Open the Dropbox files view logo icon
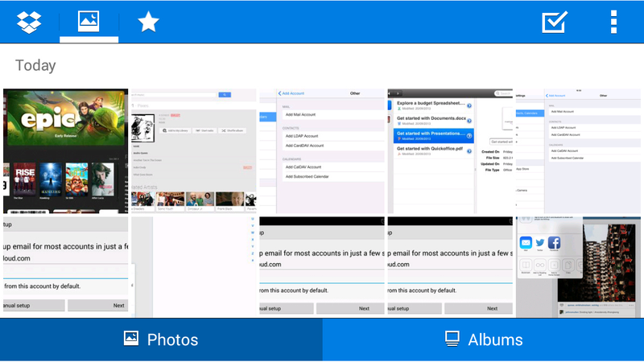644x362 pixels. [29, 23]
